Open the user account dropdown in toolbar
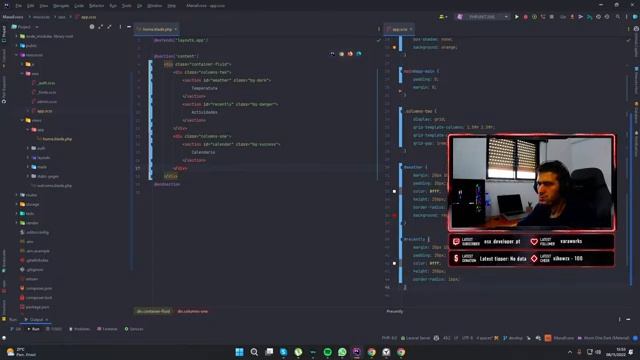Viewport: 640px width, 360px height. pos(443,17)
